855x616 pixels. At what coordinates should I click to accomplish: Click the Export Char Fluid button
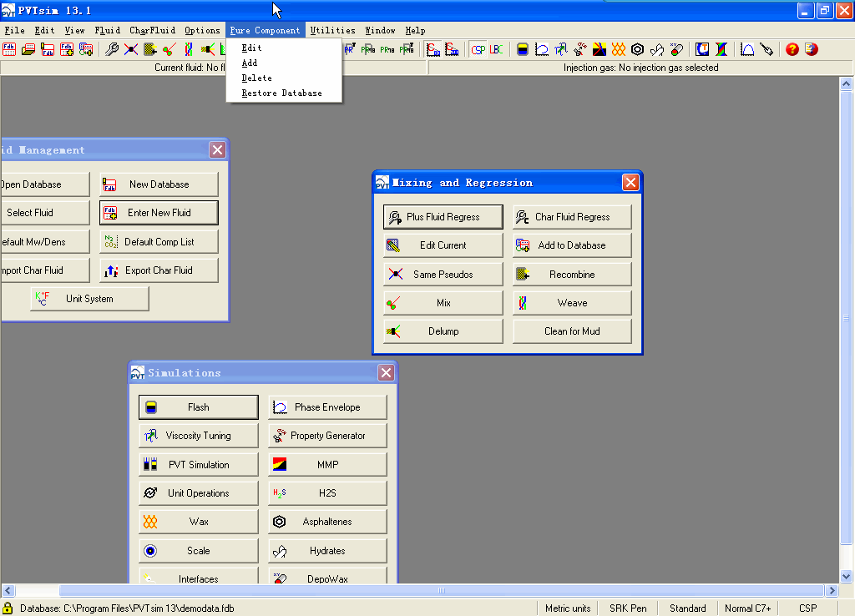click(159, 270)
